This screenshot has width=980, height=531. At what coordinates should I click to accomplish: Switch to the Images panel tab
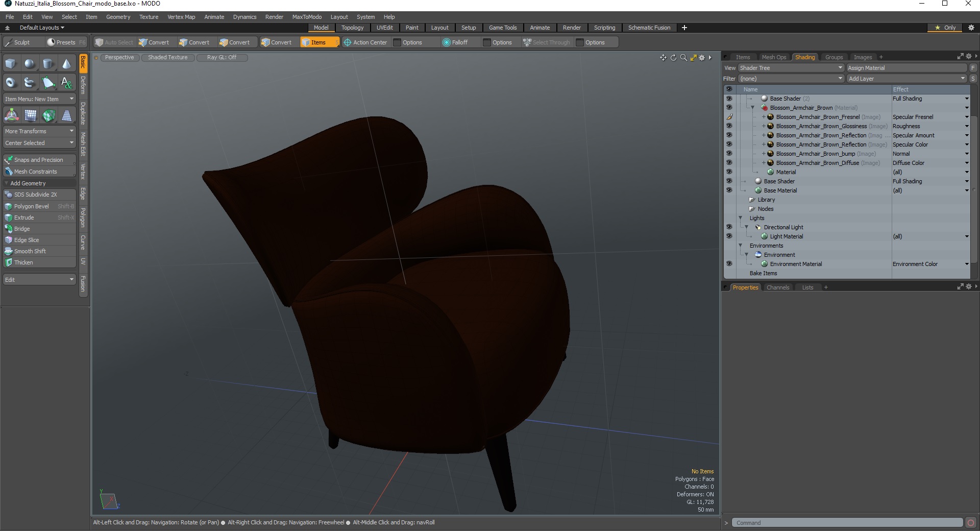point(863,57)
